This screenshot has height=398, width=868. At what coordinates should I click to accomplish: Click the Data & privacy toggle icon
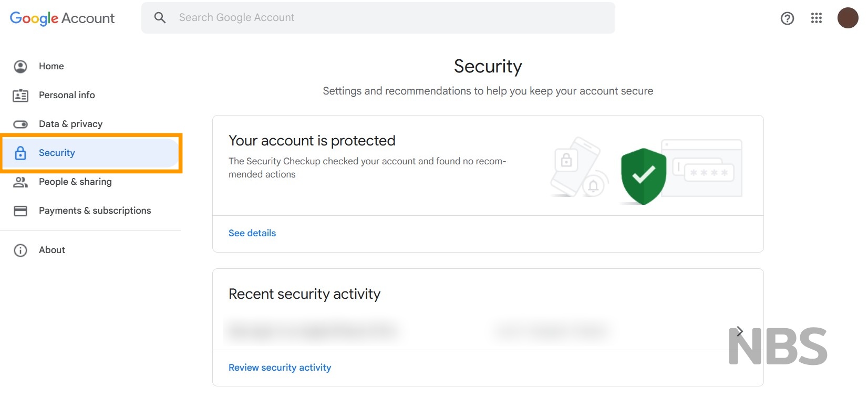click(x=20, y=124)
